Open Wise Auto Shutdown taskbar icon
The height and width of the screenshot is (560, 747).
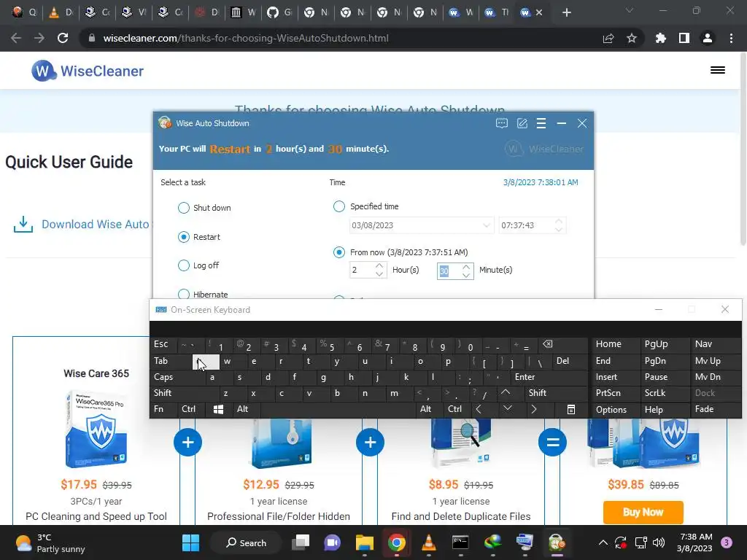point(557,542)
